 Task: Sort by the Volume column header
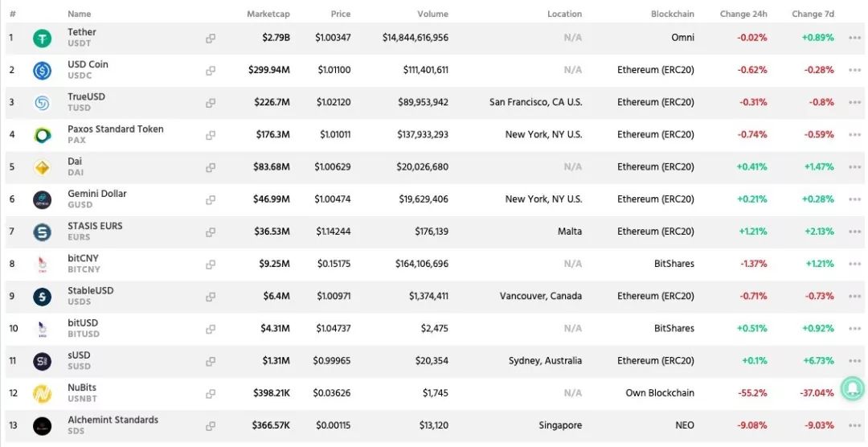(x=432, y=14)
